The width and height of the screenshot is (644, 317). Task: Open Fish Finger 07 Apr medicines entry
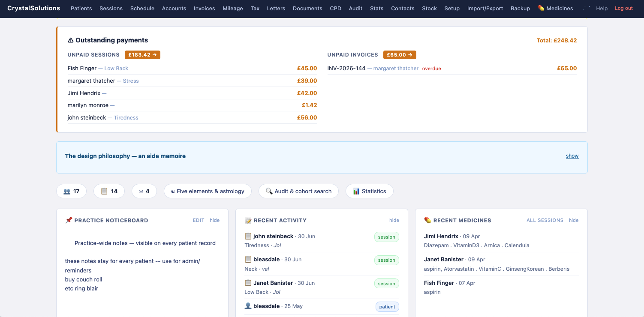tap(501, 287)
